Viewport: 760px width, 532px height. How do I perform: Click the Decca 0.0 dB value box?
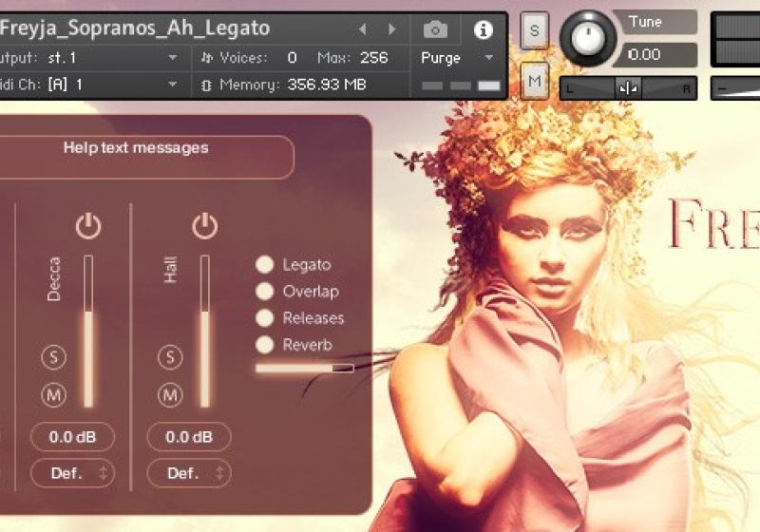click(x=73, y=437)
